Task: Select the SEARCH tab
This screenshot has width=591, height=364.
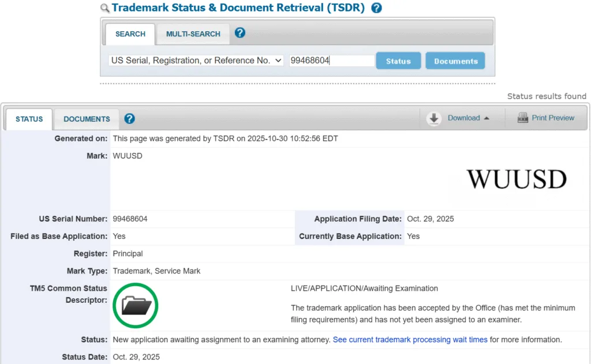Action: point(130,34)
